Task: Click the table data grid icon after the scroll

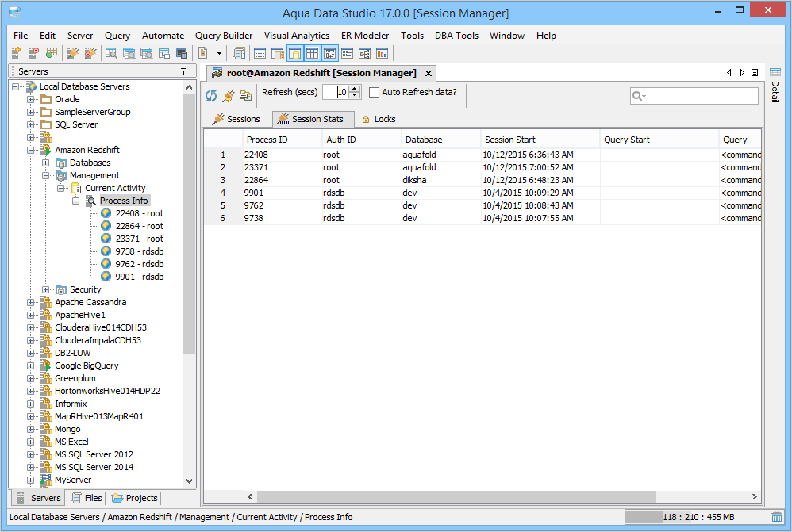Action: pyautogui.click(x=260, y=53)
